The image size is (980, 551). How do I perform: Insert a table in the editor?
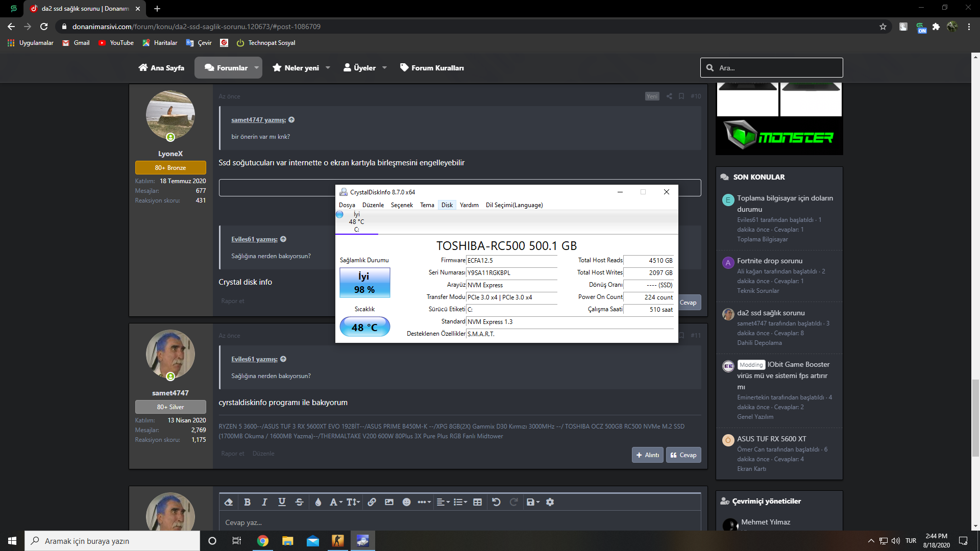[477, 502]
